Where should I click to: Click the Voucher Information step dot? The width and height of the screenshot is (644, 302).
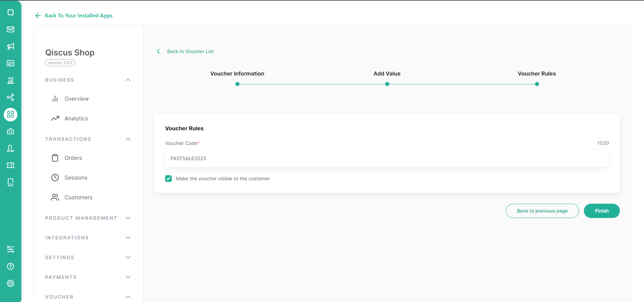point(237,84)
